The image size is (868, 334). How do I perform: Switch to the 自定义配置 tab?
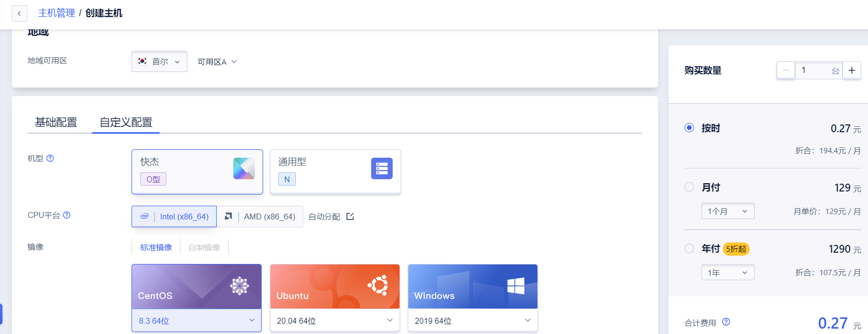(126, 122)
